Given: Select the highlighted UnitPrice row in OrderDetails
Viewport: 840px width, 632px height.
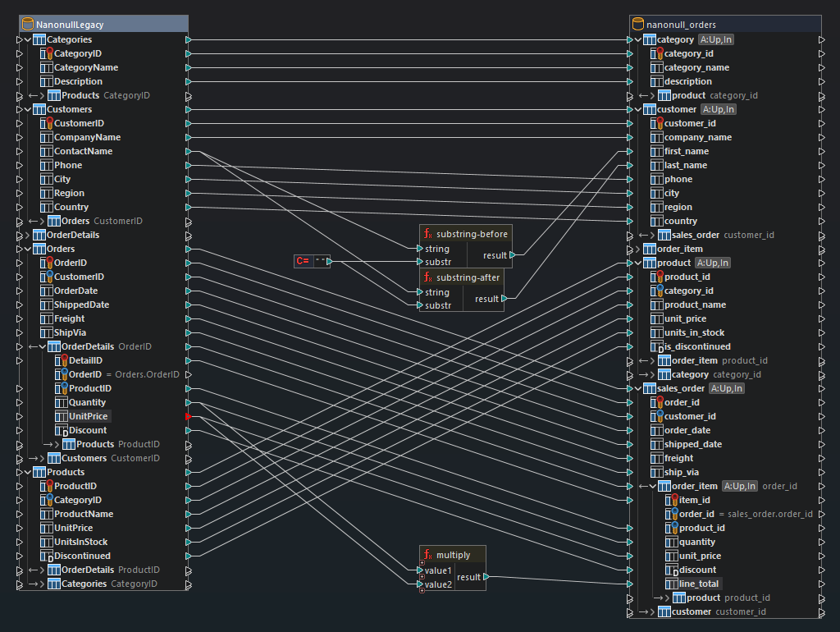Looking at the screenshot, I should pyautogui.click(x=83, y=416).
